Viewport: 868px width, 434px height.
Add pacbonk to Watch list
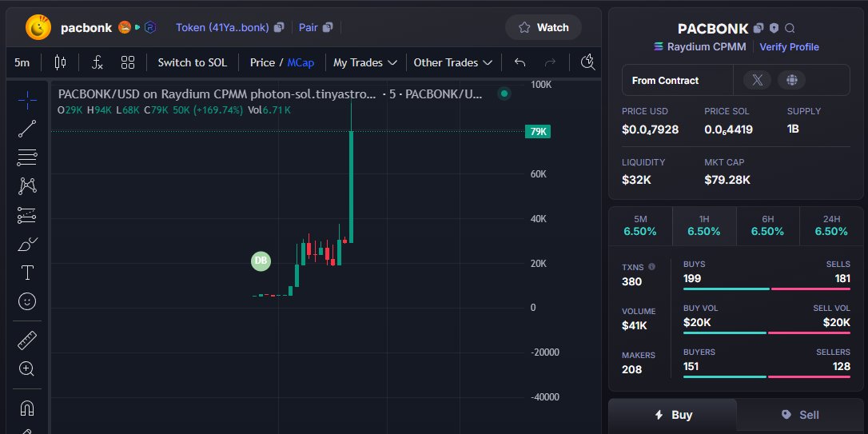point(543,27)
